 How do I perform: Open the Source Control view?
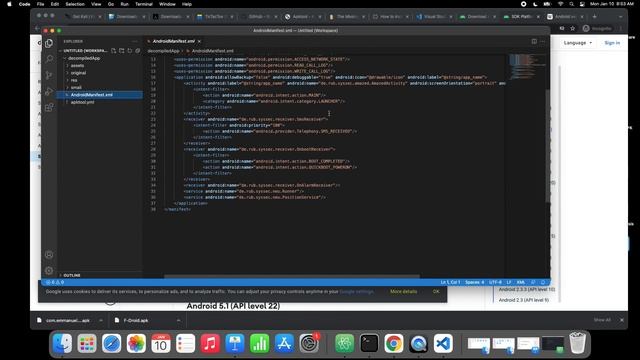point(49,75)
